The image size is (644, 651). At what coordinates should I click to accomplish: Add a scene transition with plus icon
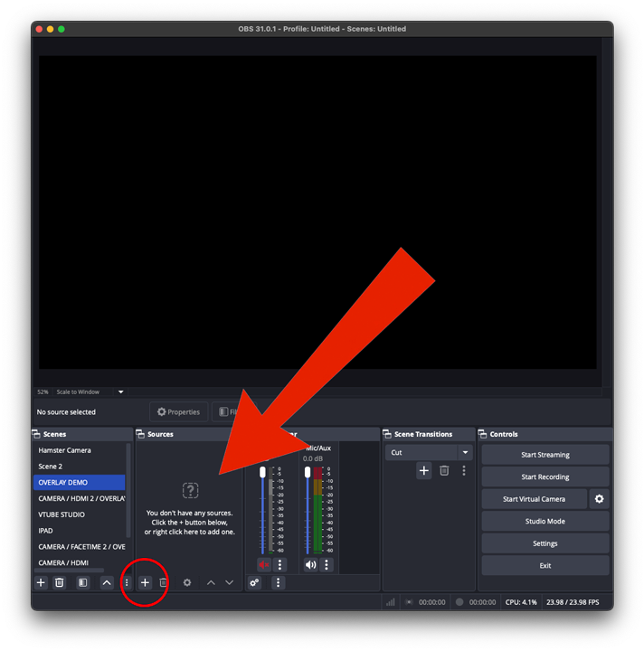pyautogui.click(x=423, y=470)
